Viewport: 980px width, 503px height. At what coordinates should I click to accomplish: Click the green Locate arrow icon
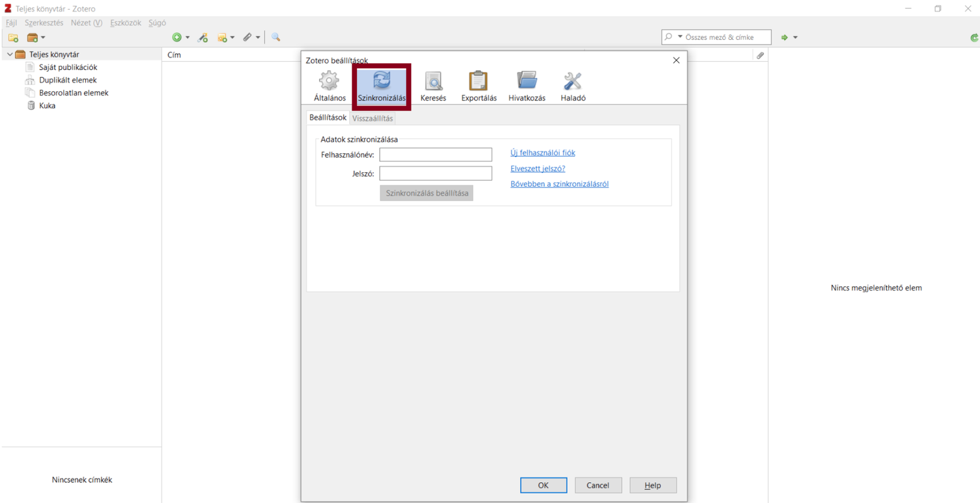[x=785, y=37]
